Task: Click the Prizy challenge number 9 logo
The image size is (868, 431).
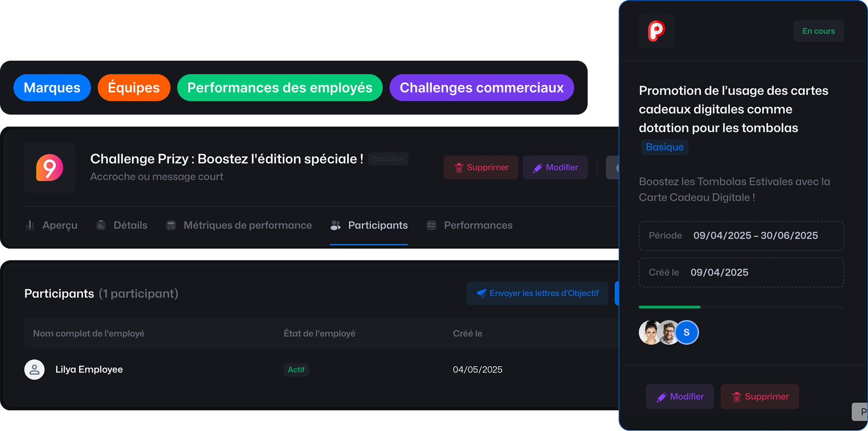Action: (49, 168)
